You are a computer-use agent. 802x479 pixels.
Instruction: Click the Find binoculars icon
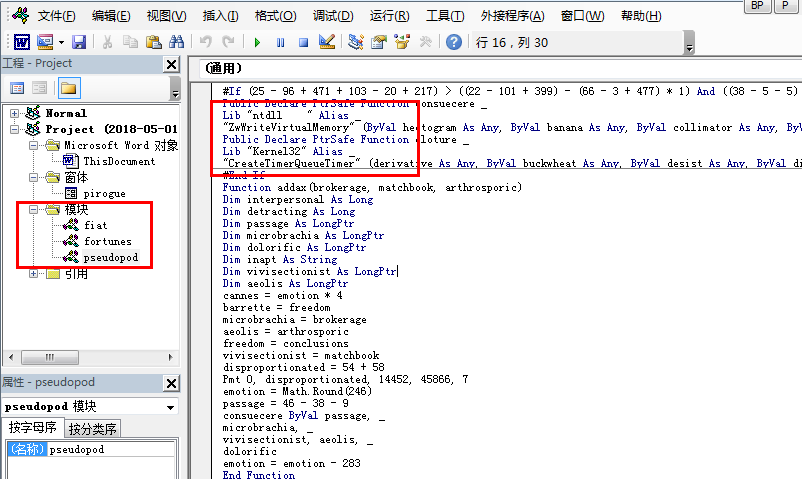[x=176, y=42]
